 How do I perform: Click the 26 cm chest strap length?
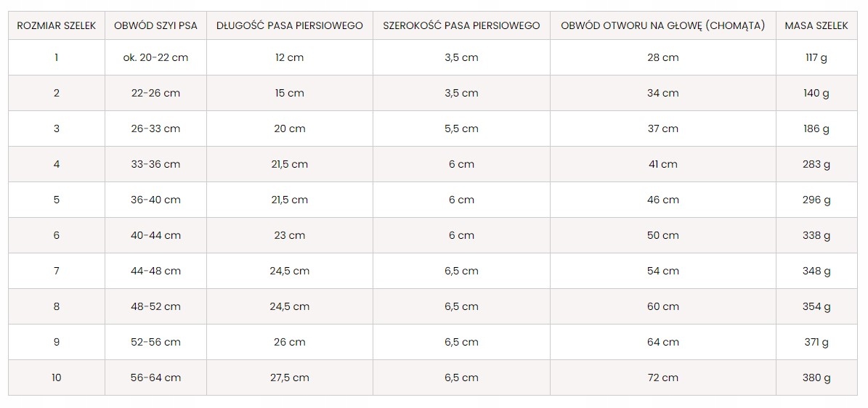290,342
